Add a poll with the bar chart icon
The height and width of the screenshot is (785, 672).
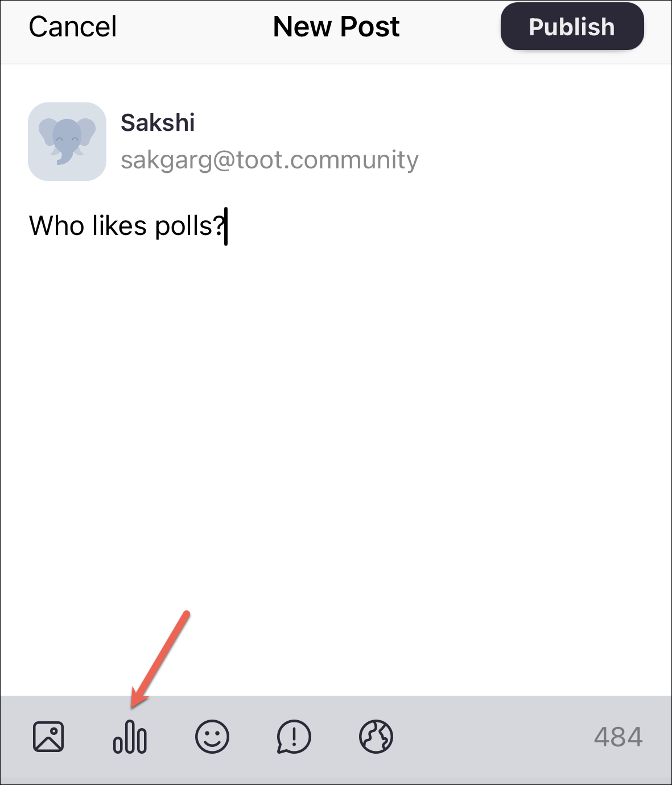coord(130,737)
